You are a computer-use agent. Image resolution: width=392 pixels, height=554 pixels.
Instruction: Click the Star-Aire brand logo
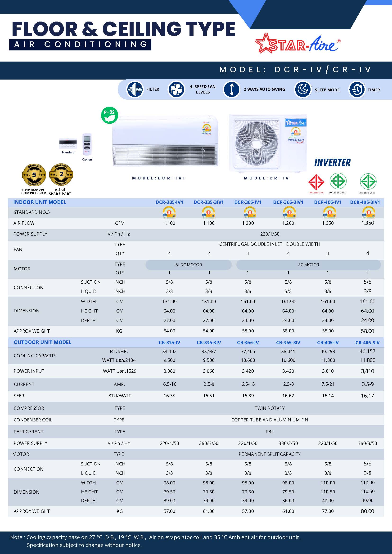[298, 43]
